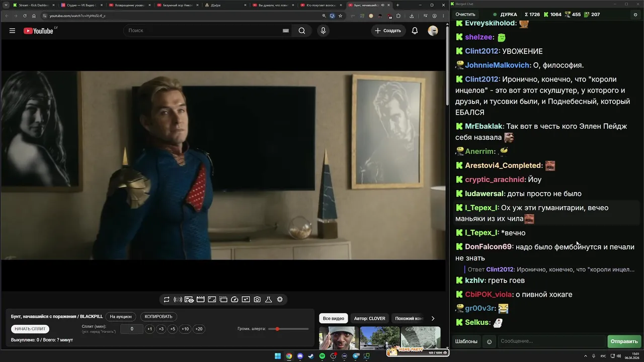Open the first recommended video thumbnail
The height and width of the screenshot is (362, 644).
click(x=339, y=338)
